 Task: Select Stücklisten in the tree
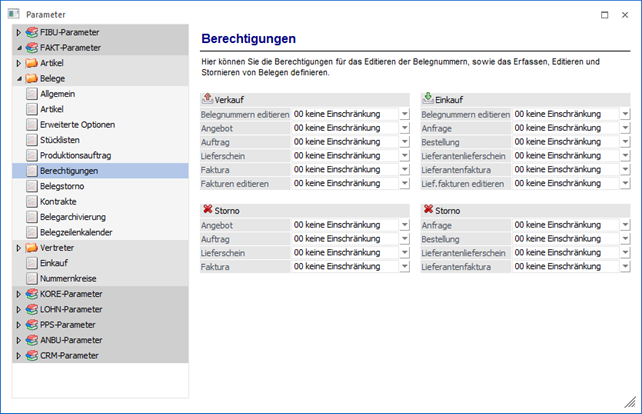[61, 140]
